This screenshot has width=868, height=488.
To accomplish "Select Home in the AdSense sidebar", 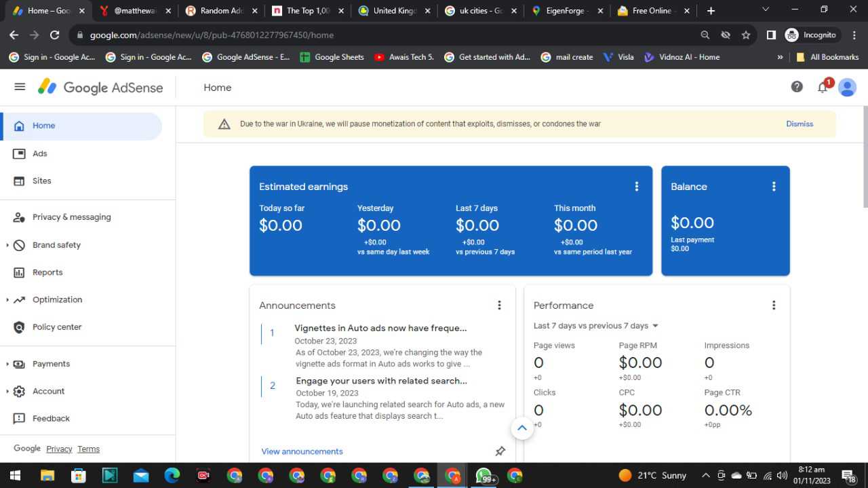I will (x=81, y=126).
